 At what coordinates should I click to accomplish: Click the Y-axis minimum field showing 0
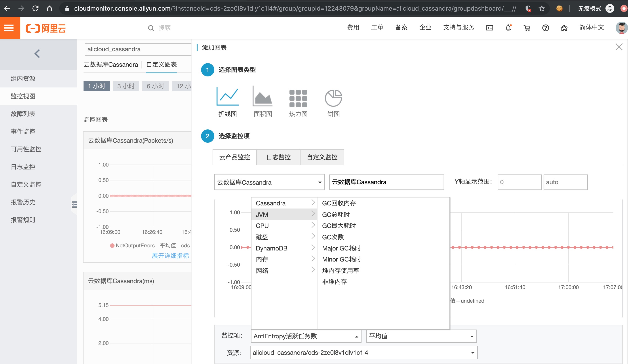(519, 182)
